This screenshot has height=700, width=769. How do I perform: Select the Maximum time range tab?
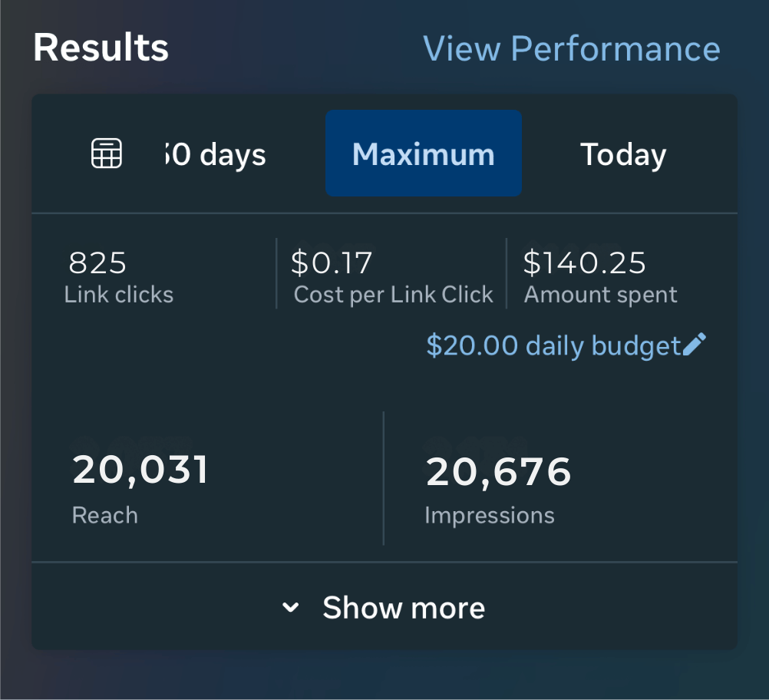pyautogui.click(x=424, y=154)
